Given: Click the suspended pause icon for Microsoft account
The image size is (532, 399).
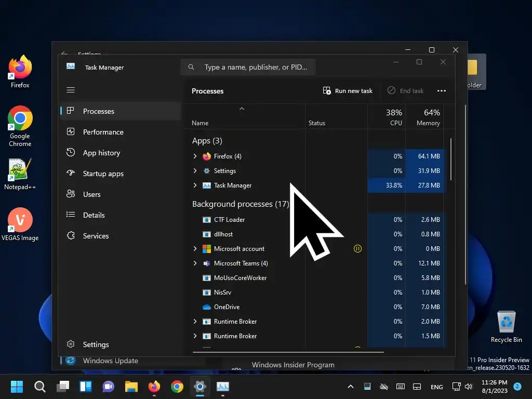Looking at the screenshot, I should (x=357, y=249).
